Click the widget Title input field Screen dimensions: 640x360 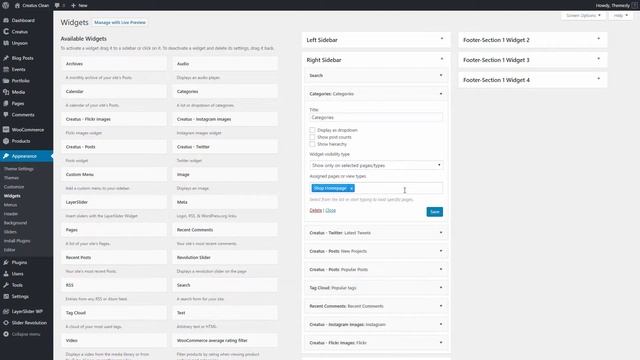[x=376, y=118]
